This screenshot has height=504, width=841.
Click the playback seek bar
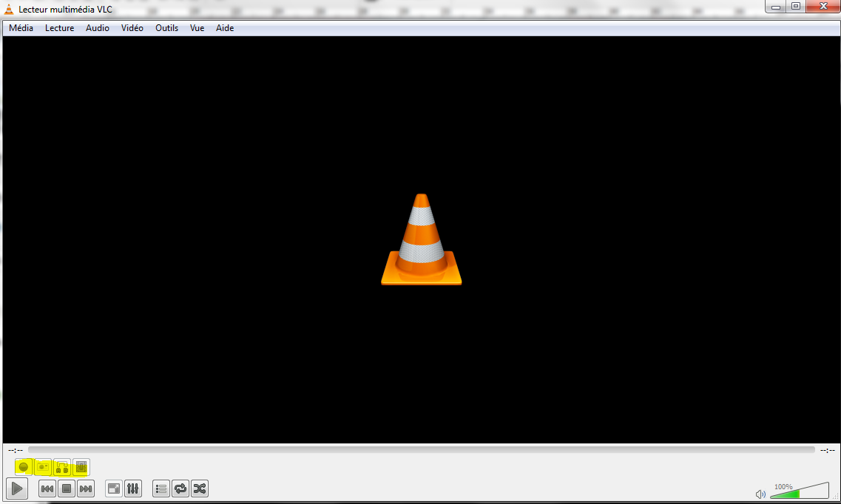[x=421, y=449]
